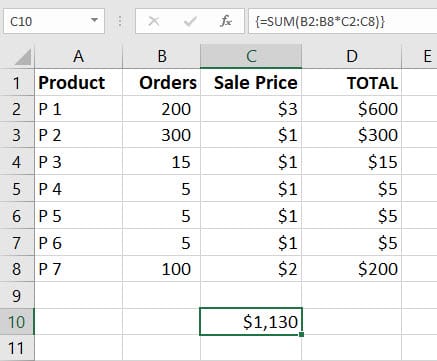Click the fill handle of cell C10

(301, 334)
